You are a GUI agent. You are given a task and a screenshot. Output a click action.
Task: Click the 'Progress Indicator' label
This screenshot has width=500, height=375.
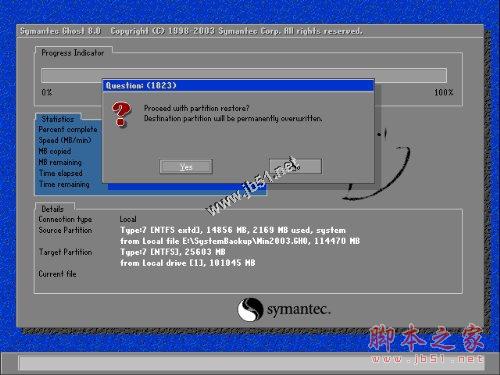[73, 53]
